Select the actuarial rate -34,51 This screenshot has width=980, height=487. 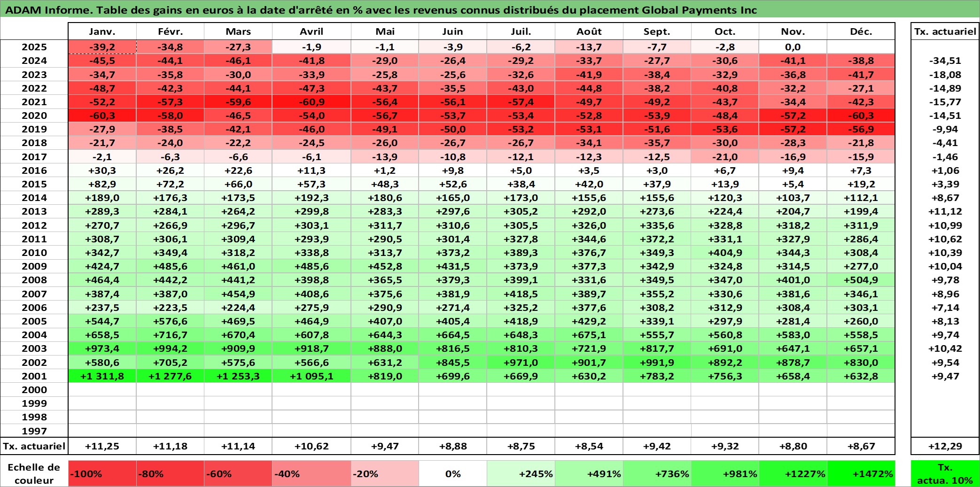[x=945, y=61]
